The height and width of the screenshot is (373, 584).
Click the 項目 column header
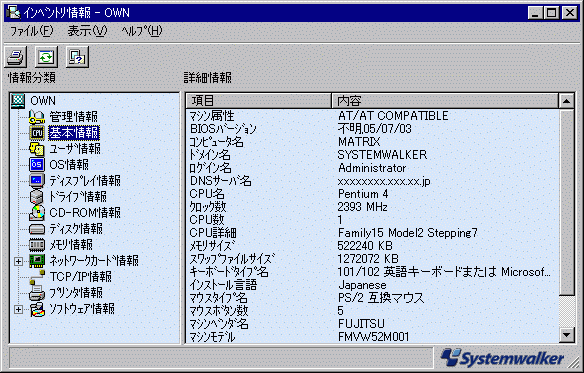258,101
